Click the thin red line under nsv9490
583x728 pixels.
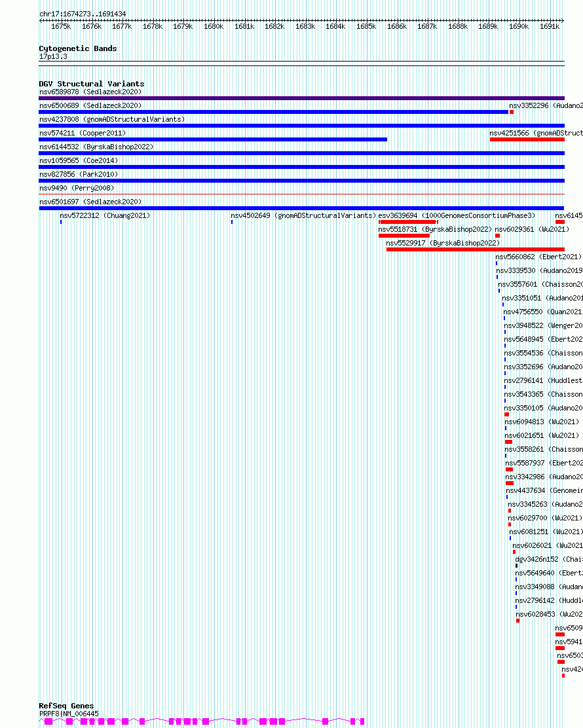click(301, 194)
